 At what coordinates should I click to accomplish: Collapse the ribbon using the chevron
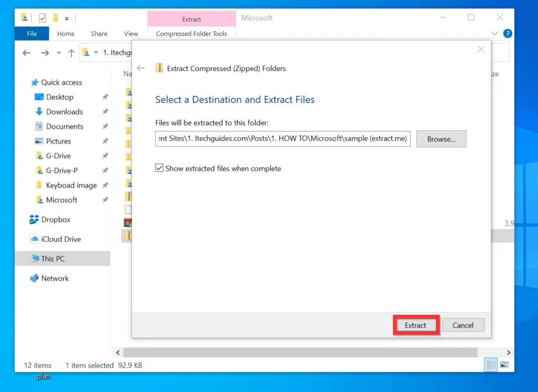click(494, 33)
